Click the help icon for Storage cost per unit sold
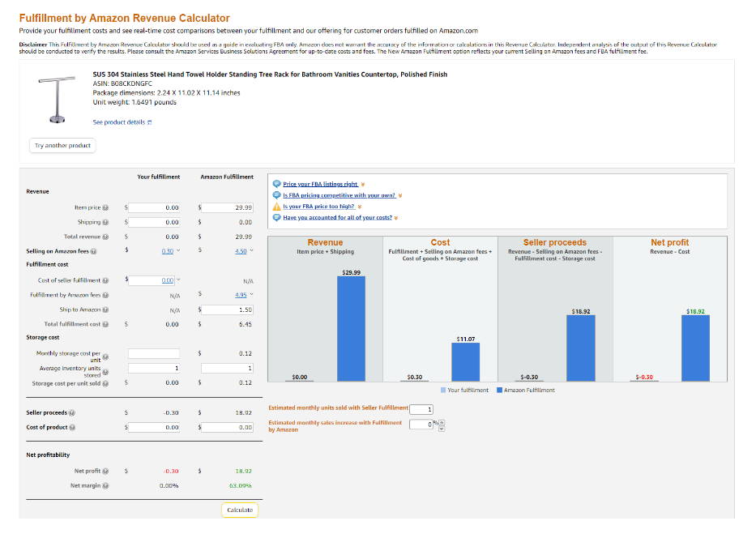This screenshot has width=756, height=538. (x=105, y=384)
